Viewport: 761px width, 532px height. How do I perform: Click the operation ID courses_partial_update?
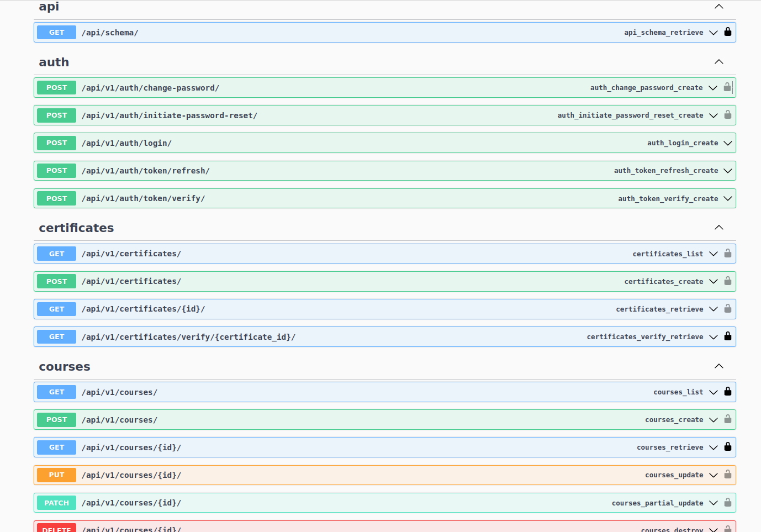click(657, 503)
